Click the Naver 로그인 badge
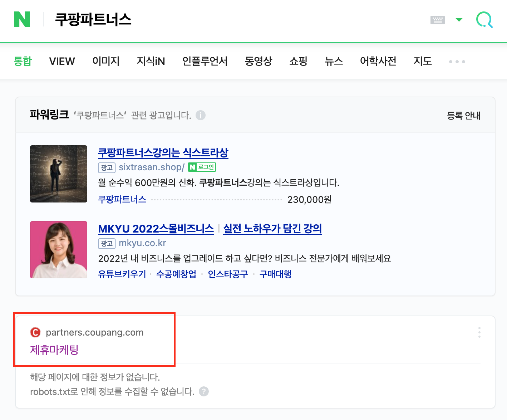Image resolution: width=507 pixels, height=420 pixels. point(202,167)
